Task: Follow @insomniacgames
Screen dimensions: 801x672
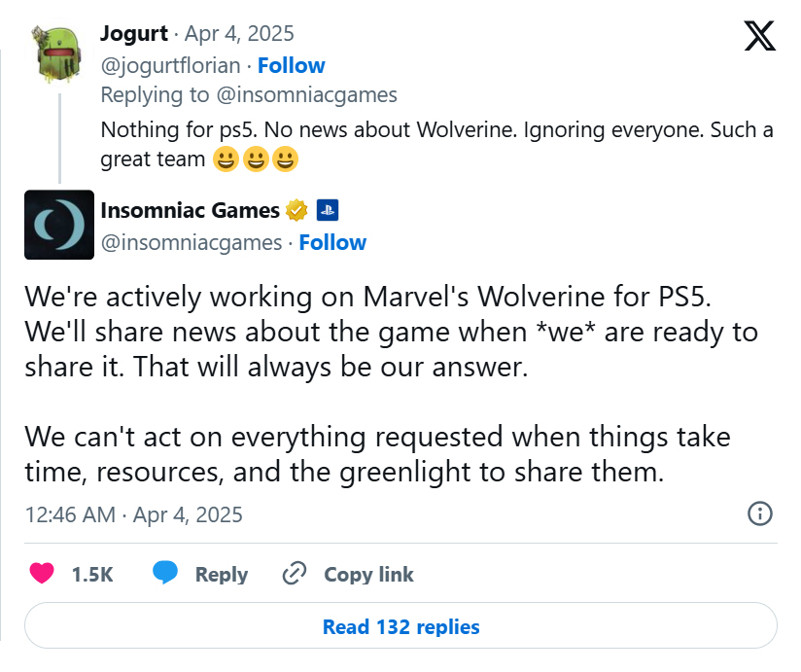Action: 332,242
